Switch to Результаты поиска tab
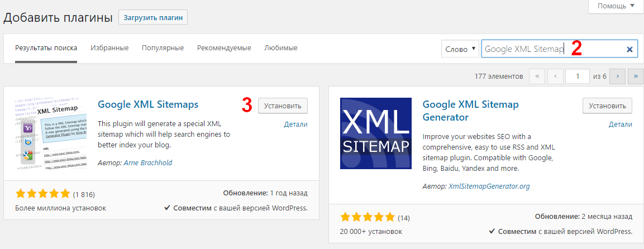 (46, 48)
